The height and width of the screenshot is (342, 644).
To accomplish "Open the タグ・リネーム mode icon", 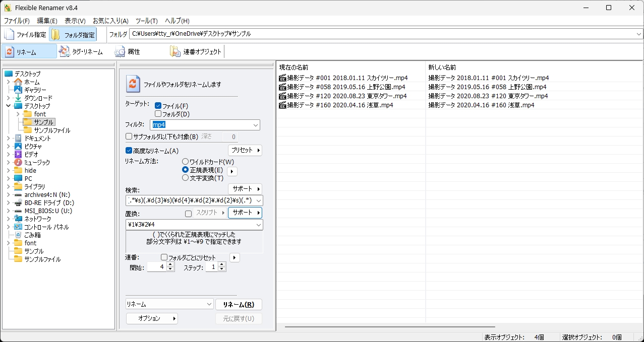I will (x=65, y=51).
